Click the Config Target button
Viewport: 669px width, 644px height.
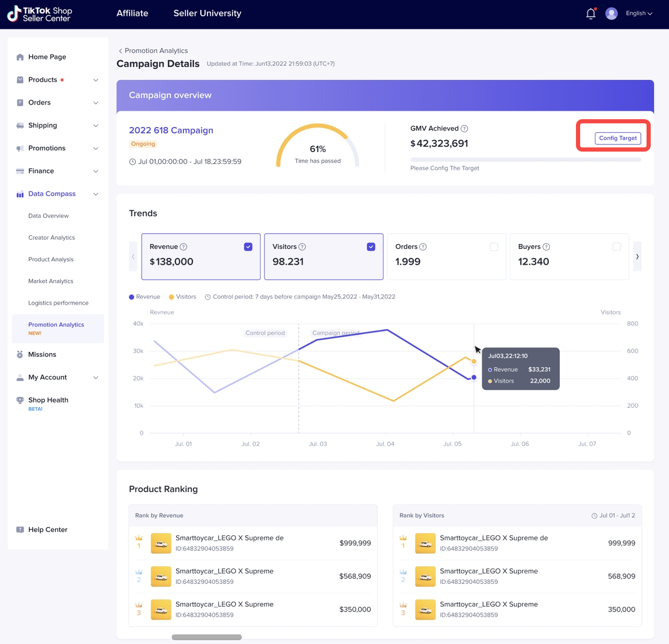tap(618, 138)
